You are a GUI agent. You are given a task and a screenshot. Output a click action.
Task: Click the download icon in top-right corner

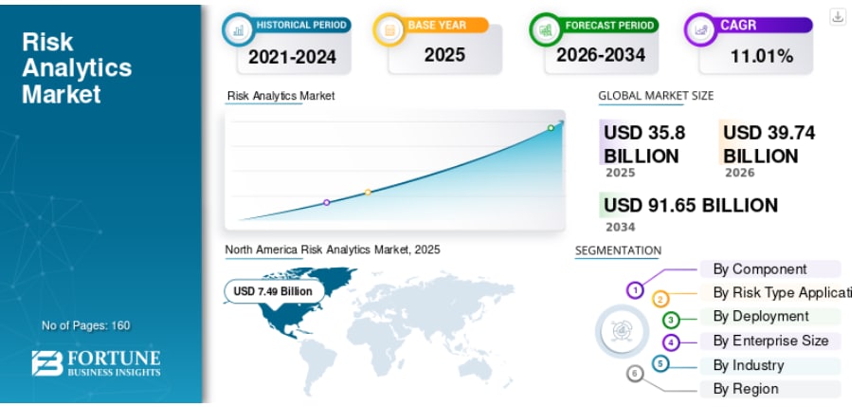click(838, 17)
